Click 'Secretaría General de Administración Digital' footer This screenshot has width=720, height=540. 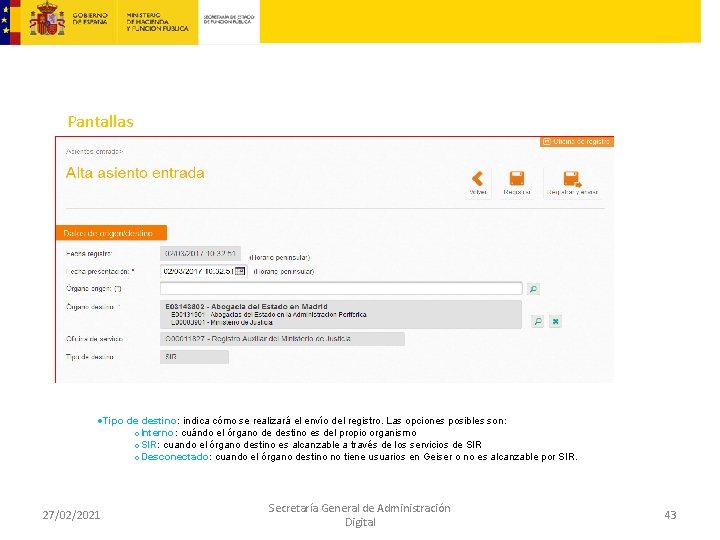[360, 515]
